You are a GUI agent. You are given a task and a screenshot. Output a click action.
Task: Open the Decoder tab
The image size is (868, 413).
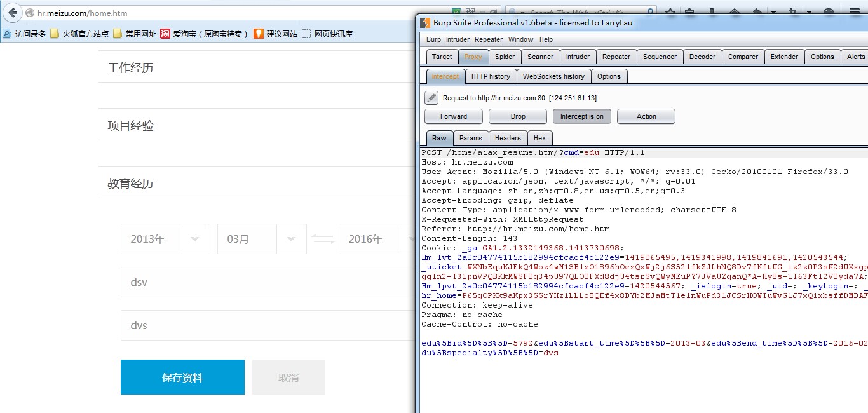pyautogui.click(x=702, y=57)
